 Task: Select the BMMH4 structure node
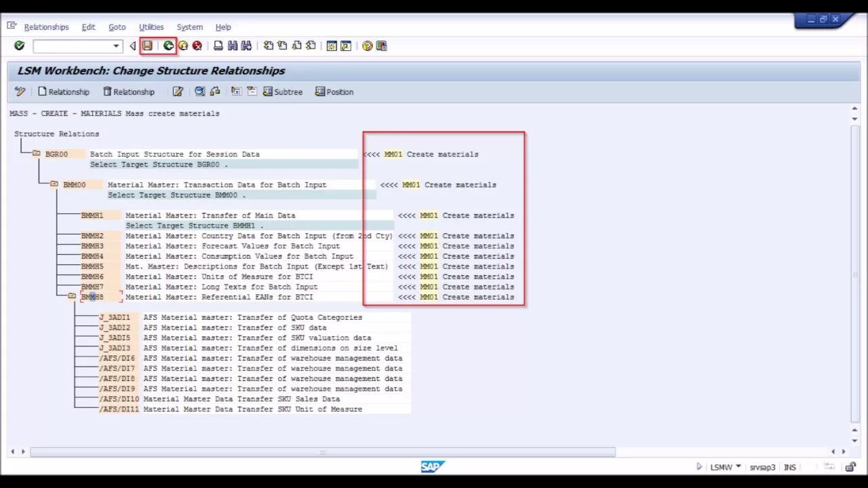pos(92,256)
